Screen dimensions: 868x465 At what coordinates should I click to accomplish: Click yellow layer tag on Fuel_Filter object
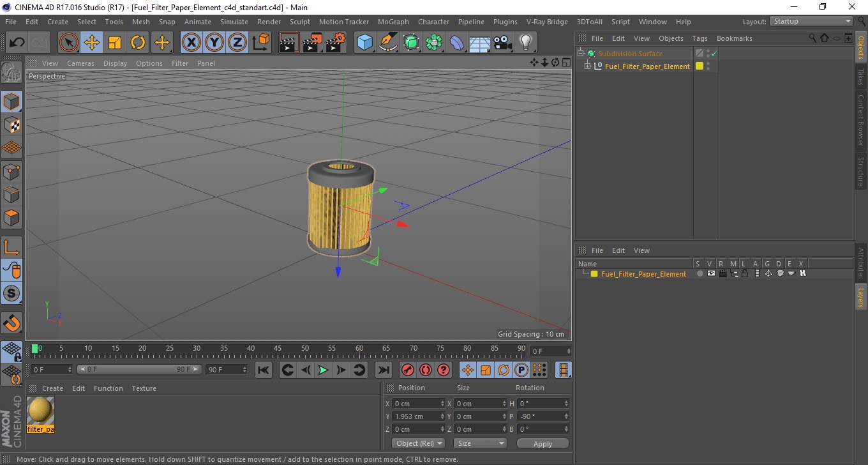[x=700, y=66]
